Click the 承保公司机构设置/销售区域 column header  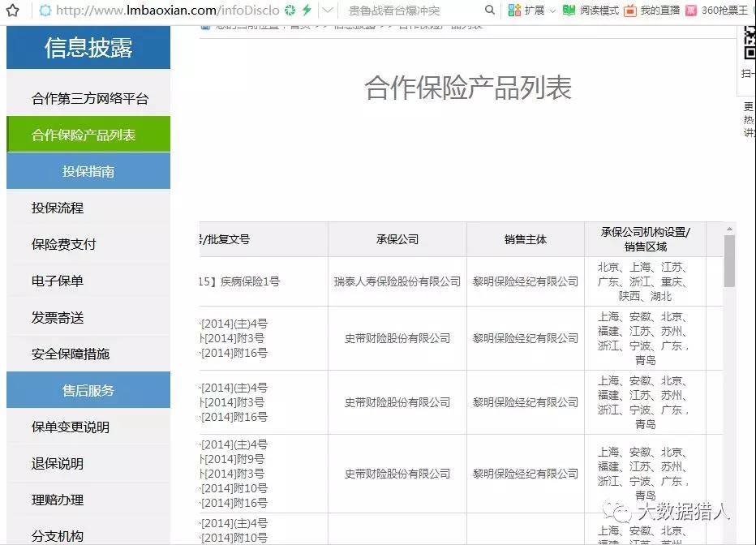[645, 239]
